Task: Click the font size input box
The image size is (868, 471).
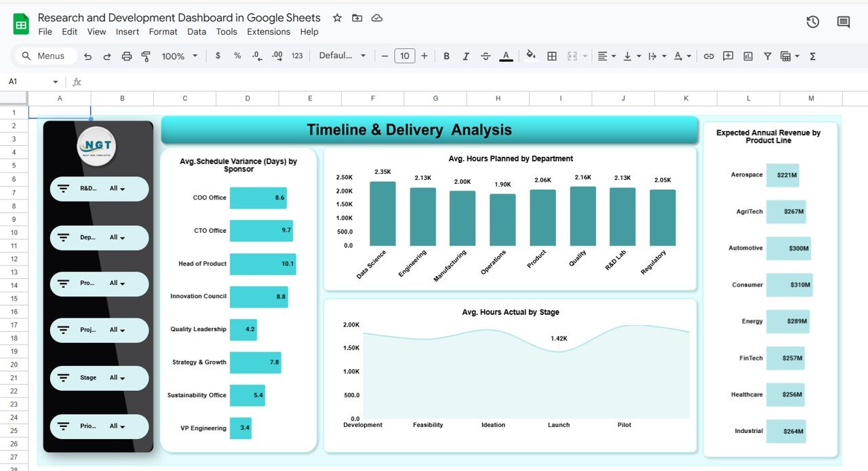Action: pyautogui.click(x=405, y=56)
